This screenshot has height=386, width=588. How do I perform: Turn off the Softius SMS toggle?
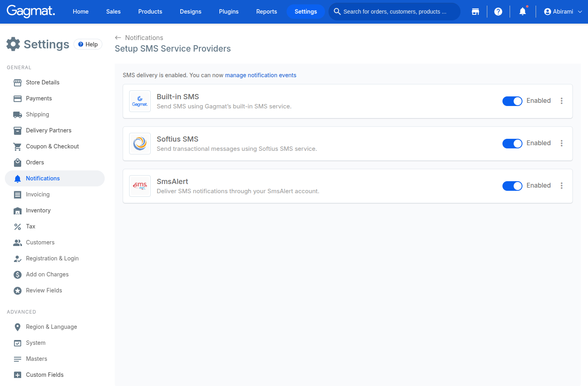512,144
